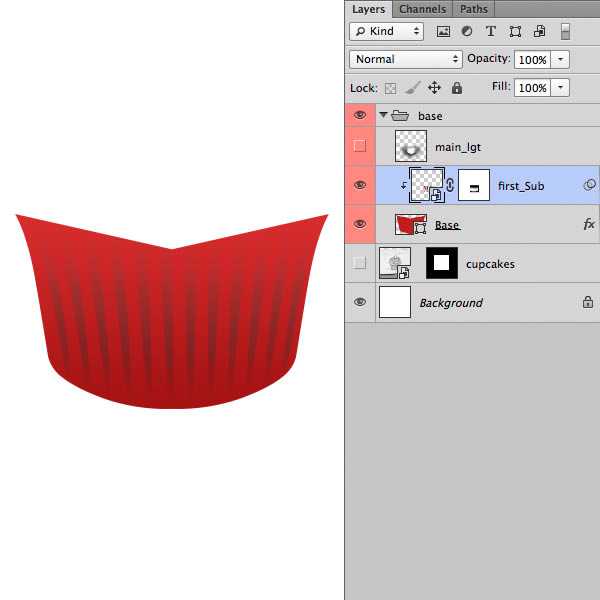The width and height of the screenshot is (600, 600).
Task: Click the lock image pixels brush icon
Action: pos(412,88)
